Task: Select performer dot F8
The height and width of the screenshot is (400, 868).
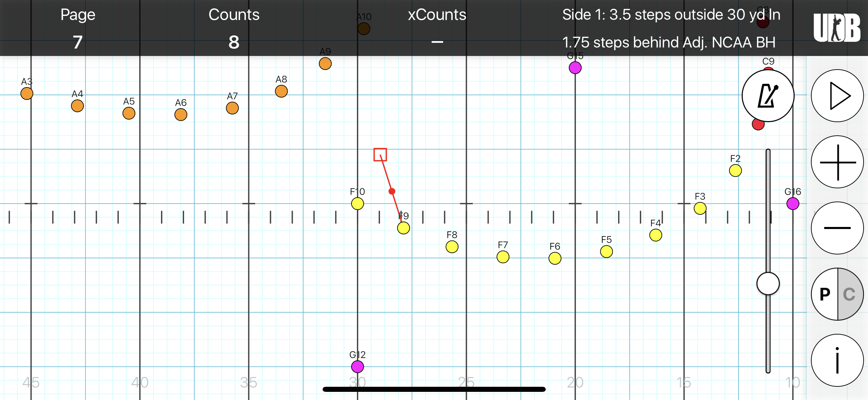Action: 452,247
